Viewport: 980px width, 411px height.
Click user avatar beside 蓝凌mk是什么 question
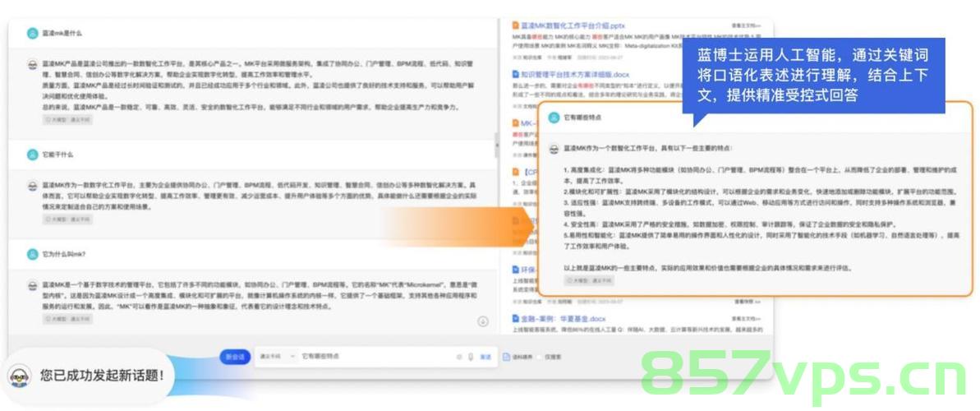pos(33,33)
